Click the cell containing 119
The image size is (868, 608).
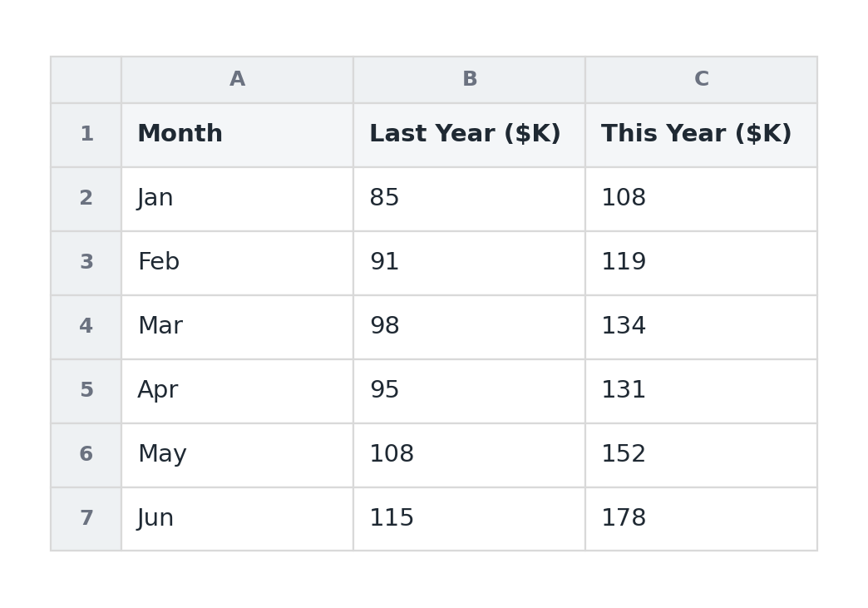(x=702, y=263)
